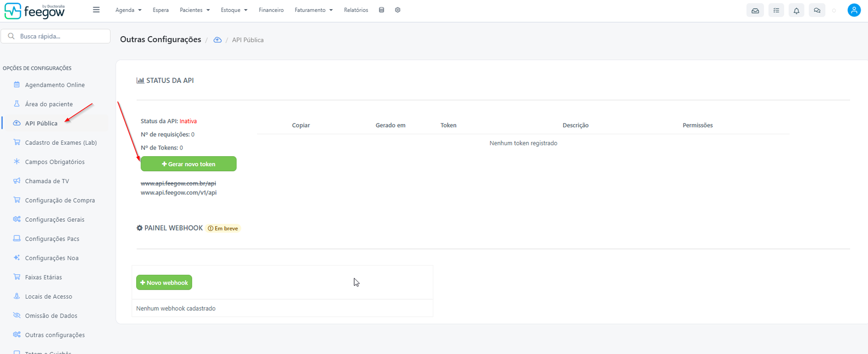Screen dimensions: 868x354
Task: Expand the Agenda dropdown menu
Action: point(129,10)
